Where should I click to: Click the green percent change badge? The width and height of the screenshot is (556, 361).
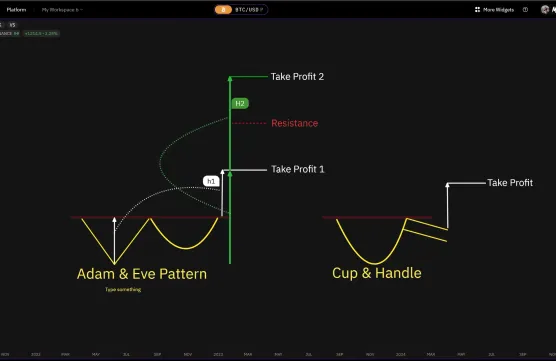41,33
